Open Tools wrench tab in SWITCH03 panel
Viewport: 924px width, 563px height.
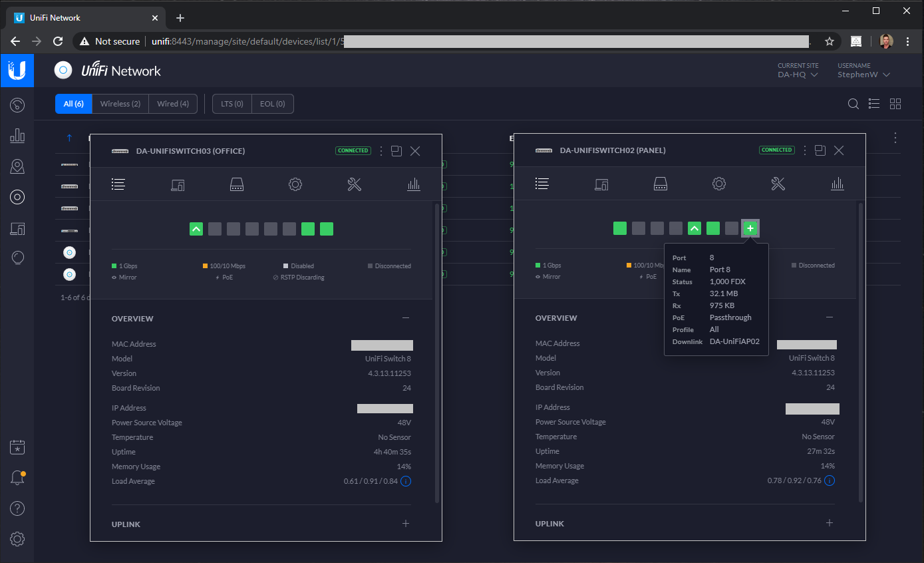click(x=355, y=185)
